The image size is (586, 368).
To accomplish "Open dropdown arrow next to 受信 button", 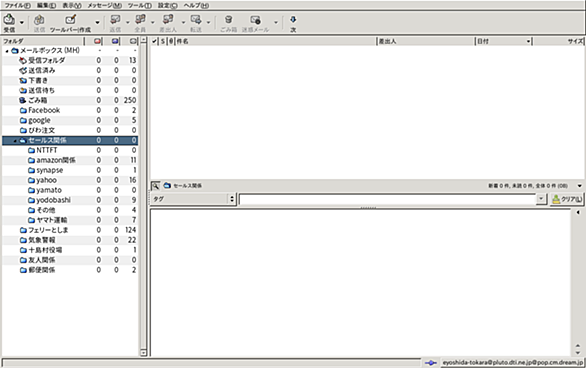I will (x=22, y=22).
